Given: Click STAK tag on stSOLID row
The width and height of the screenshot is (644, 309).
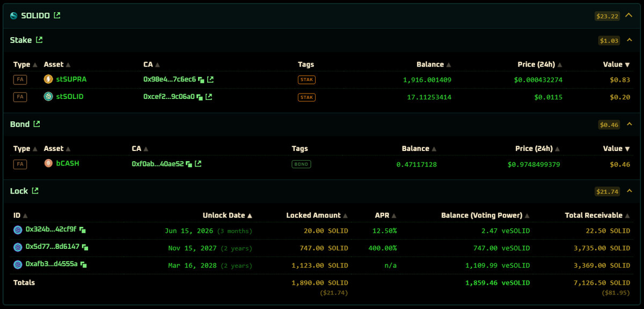Looking at the screenshot, I should coord(306,97).
